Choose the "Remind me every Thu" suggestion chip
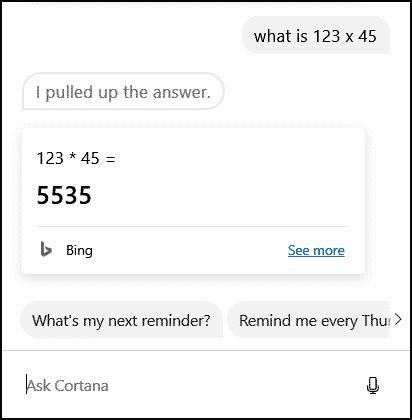 (x=309, y=320)
